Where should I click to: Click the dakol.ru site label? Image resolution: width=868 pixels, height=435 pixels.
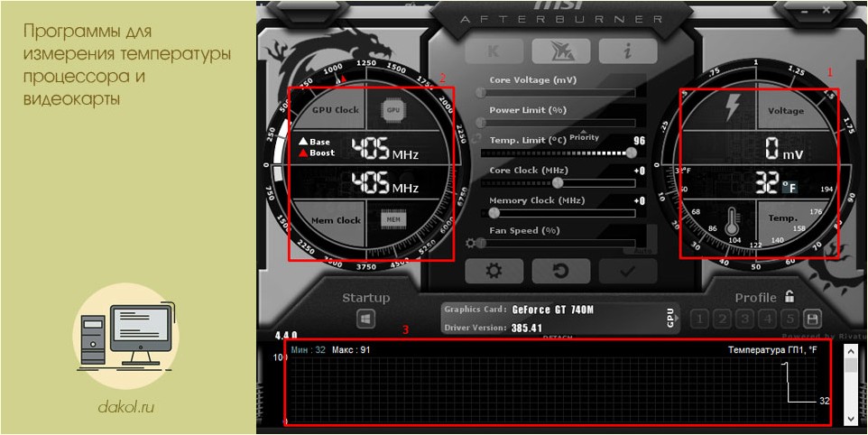tap(125, 408)
